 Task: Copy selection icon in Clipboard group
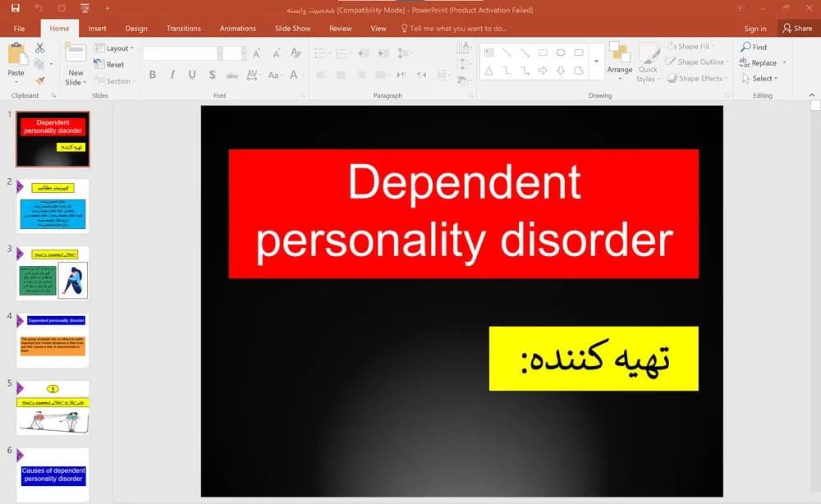[39, 64]
